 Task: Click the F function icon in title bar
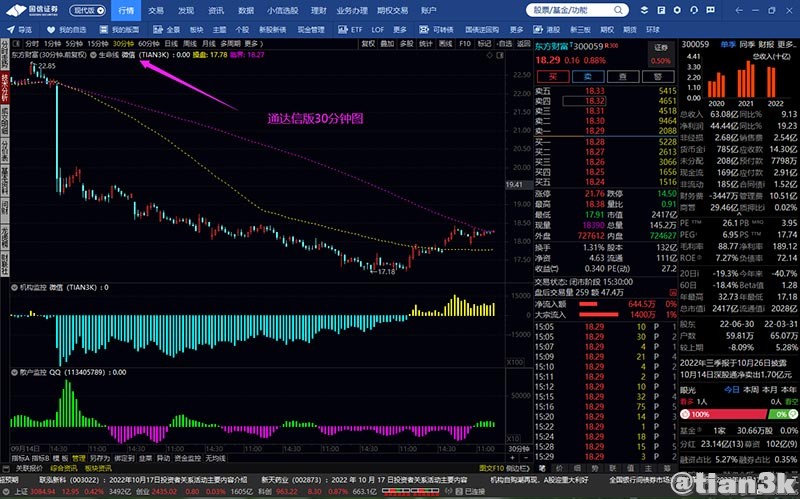pyautogui.click(x=661, y=10)
